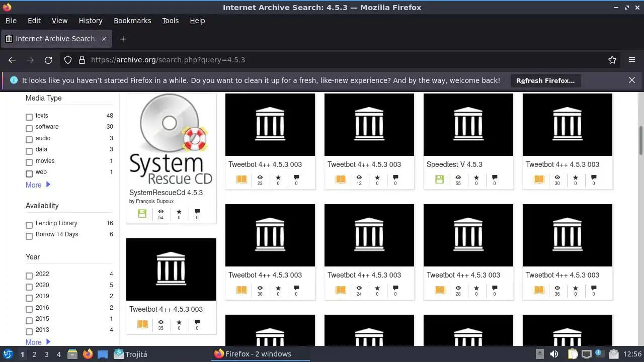Click the views eye icon showing 54
Image resolution: width=644 pixels, height=362 pixels.
point(160,212)
